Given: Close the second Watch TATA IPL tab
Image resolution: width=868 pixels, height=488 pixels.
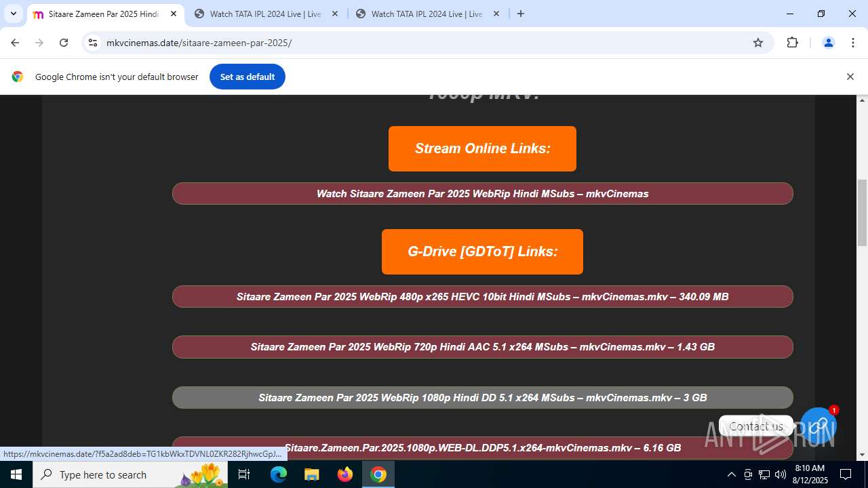Looking at the screenshot, I should coord(496,14).
